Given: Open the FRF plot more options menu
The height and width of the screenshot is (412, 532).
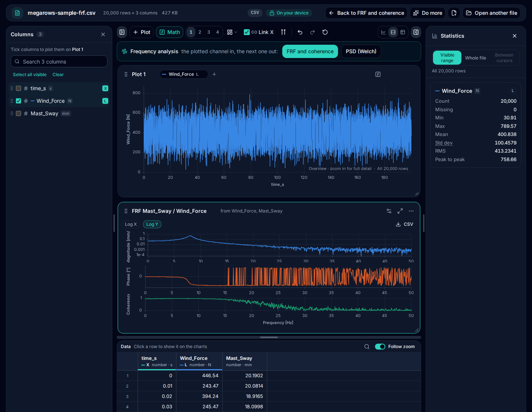Looking at the screenshot, I should coord(411,211).
